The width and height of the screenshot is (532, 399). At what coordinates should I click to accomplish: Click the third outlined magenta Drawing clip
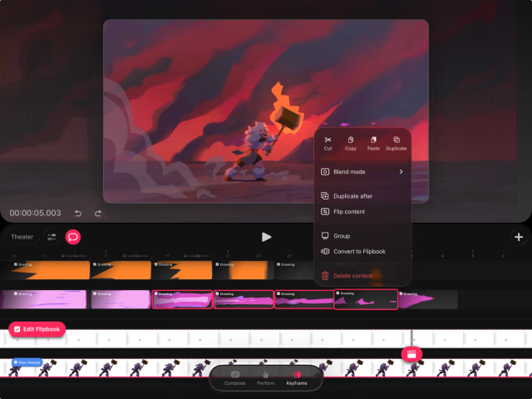pos(304,299)
